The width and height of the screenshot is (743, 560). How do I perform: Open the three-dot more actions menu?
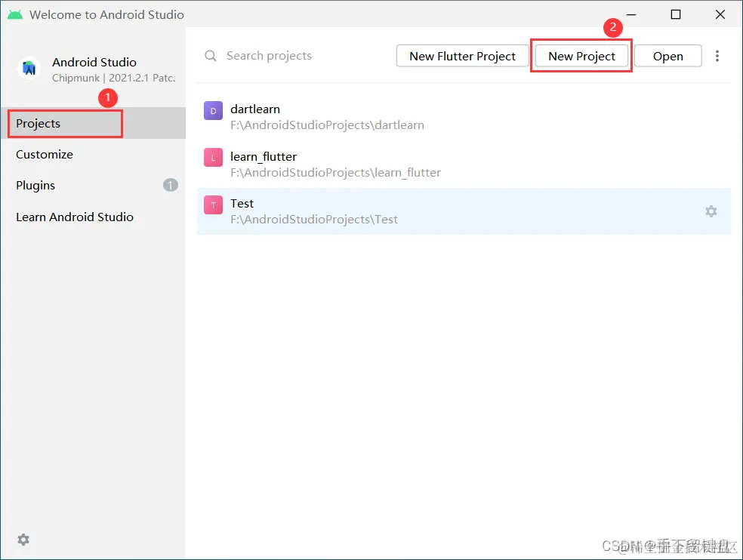pos(717,56)
